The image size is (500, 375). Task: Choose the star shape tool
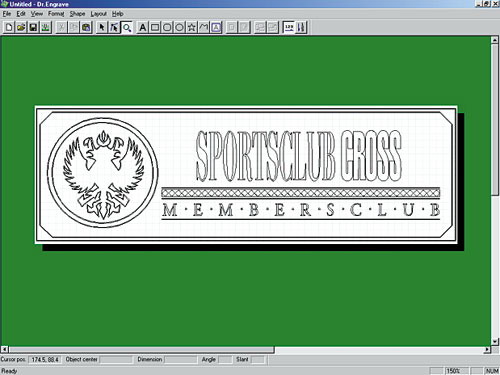point(192,27)
